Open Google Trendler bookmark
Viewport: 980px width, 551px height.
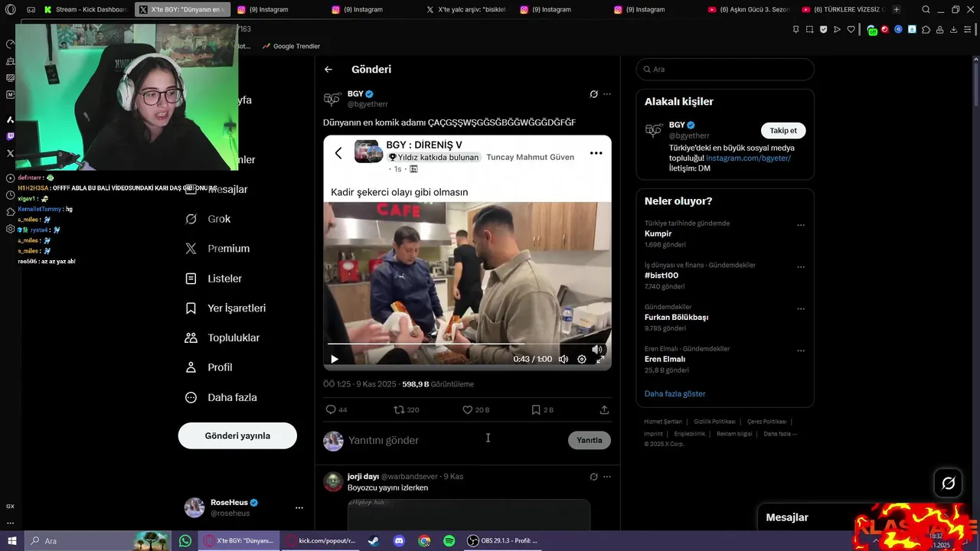[291, 47]
